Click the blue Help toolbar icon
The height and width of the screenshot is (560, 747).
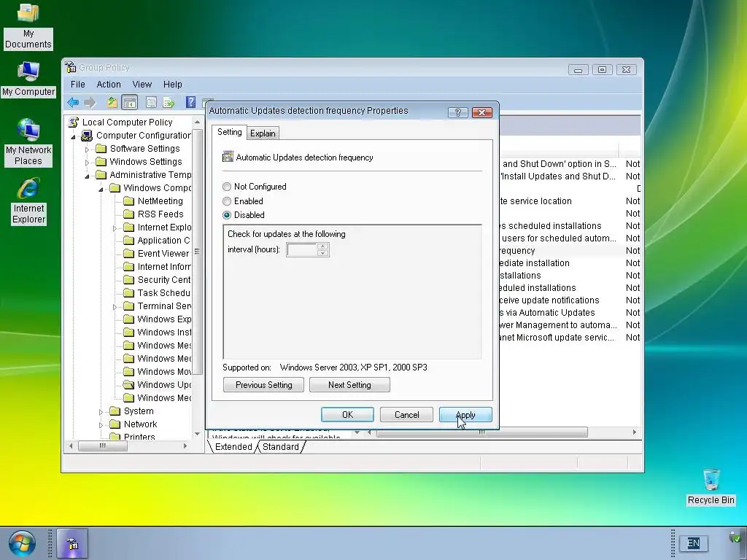(190, 102)
